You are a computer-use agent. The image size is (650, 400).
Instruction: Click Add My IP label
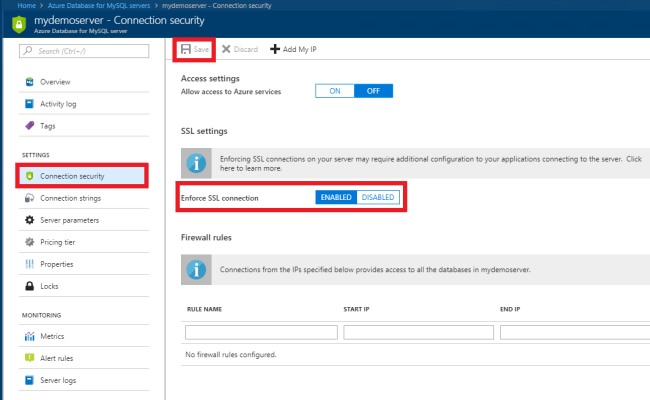[300, 49]
